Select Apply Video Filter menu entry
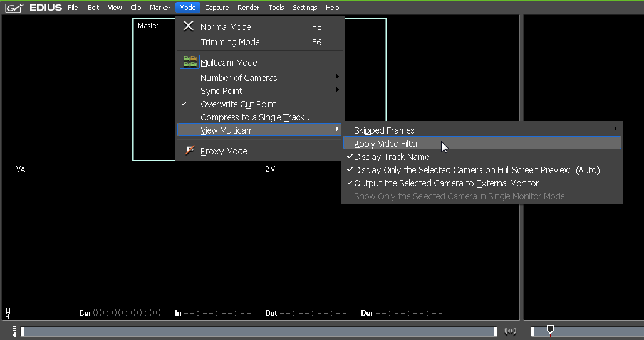Screen dimensions: 644x340 [x=387, y=144]
